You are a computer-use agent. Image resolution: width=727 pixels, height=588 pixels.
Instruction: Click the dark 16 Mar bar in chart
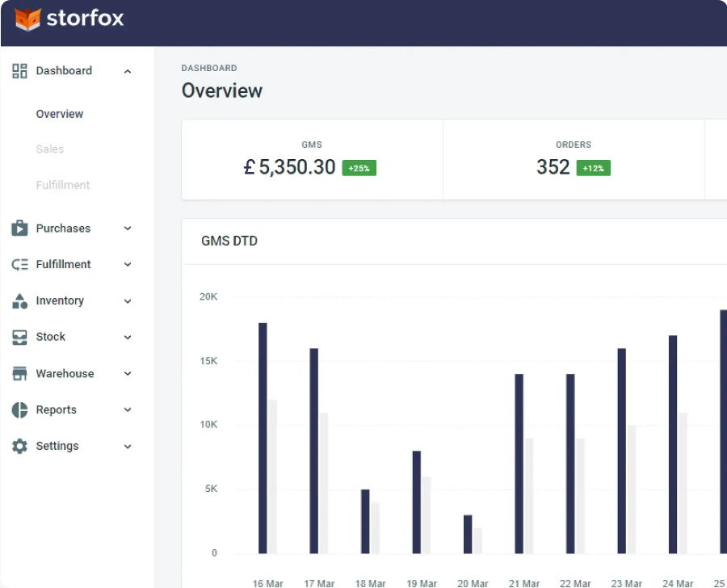click(263, 438)
